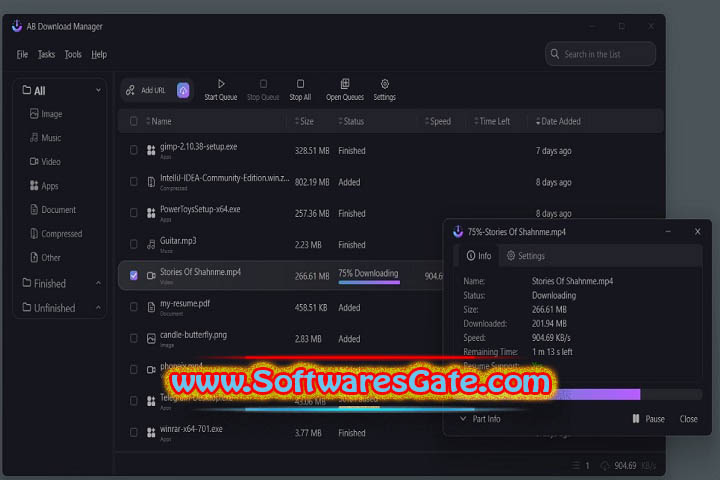Start the download queue

tap(221, 90)
